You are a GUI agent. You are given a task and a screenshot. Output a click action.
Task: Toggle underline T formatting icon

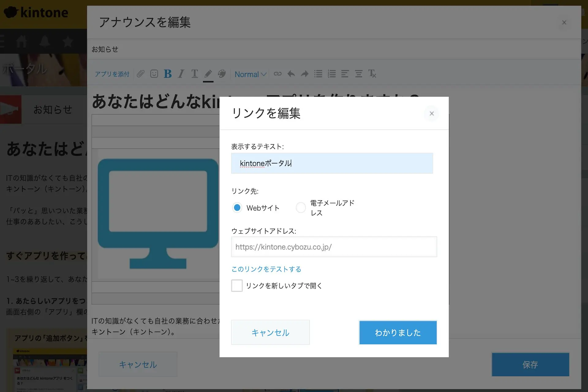pyautogui.click(x=194, y=74)
